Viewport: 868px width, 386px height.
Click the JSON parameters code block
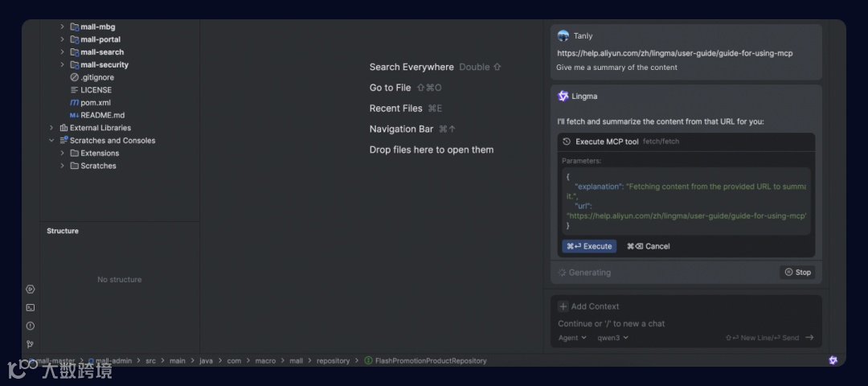click(686, 201)
